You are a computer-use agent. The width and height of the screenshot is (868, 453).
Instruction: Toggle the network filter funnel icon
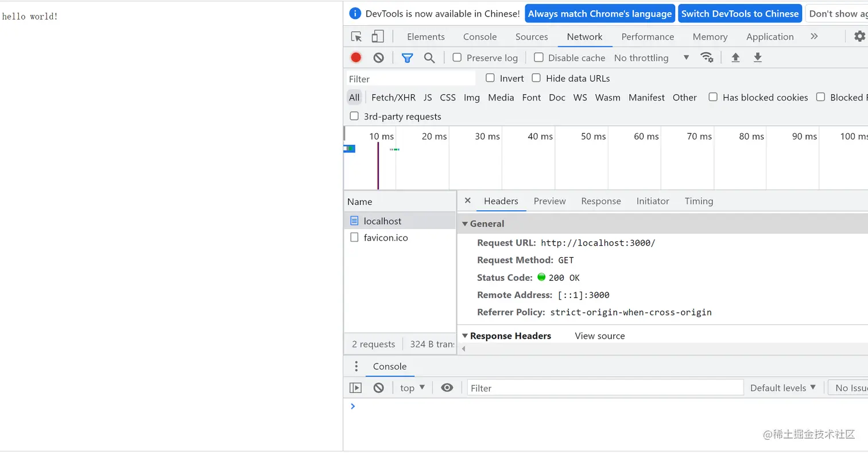pos(407,57)
